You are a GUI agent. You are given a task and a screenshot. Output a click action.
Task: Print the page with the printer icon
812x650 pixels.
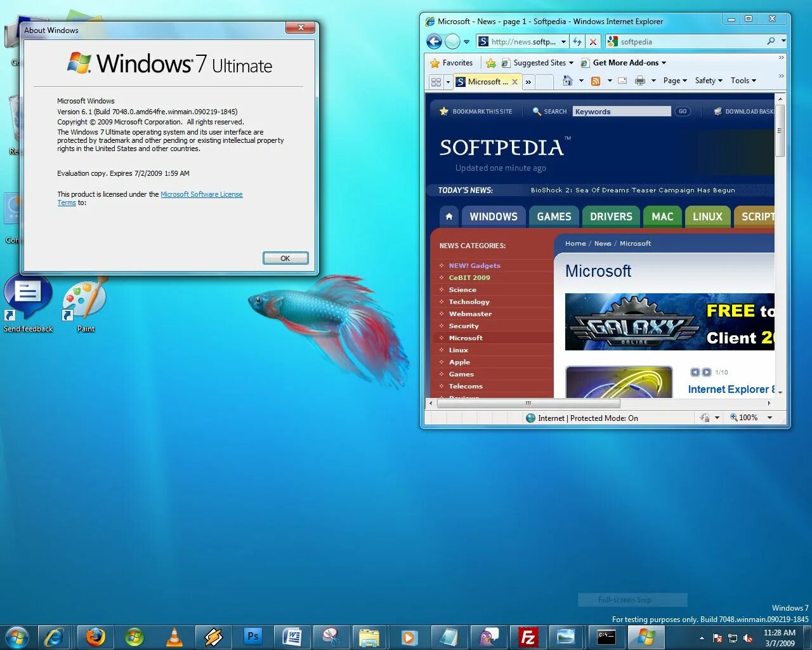[x=640, y=81]
